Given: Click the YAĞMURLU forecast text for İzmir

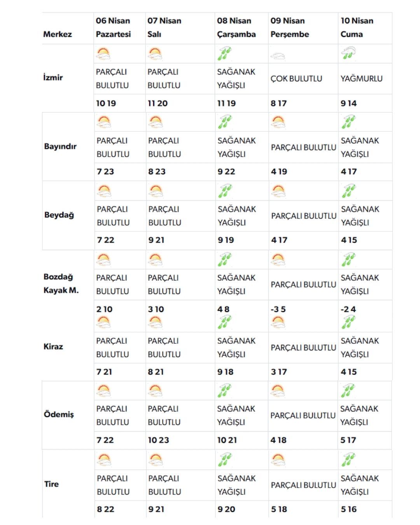Looking at the screenshot, I should click(x=361, y=79).
